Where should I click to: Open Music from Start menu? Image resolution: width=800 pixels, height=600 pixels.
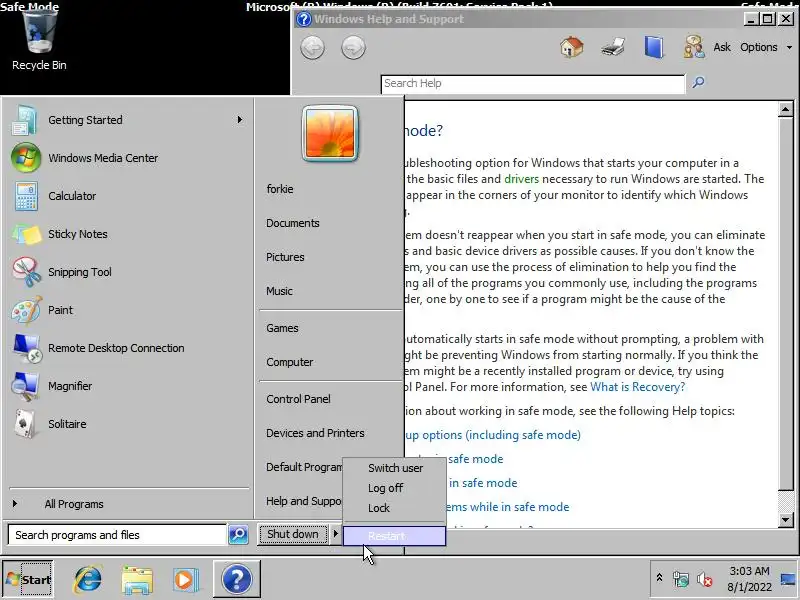click(280, 291)
